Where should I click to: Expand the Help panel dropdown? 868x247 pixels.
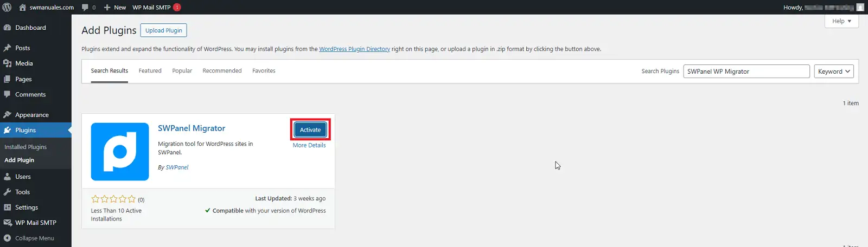tap(842, 21)
